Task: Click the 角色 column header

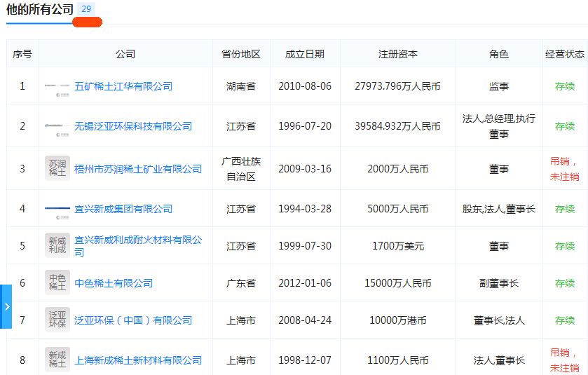Action: [x=499, y=54]
